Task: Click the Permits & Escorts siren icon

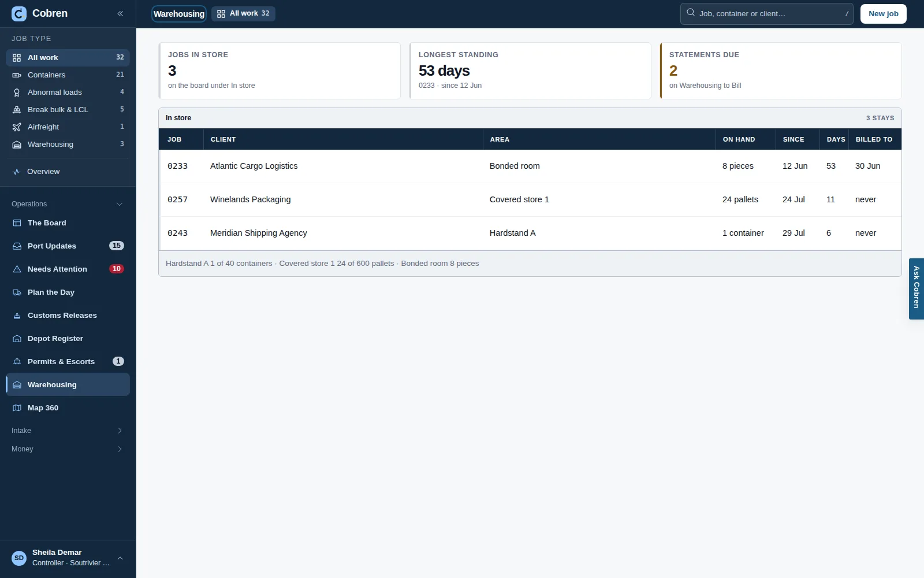Action: (x=17, y=362)
